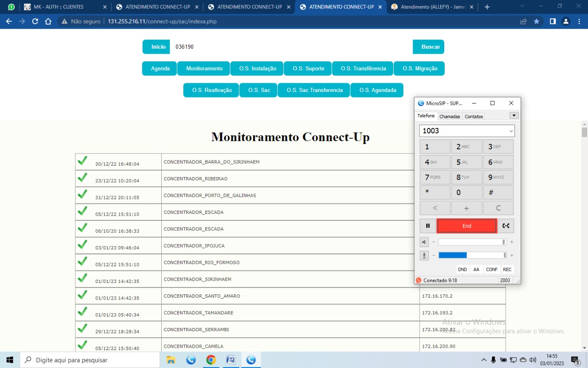Viewport: 588px width, 368px height.
Task: End the active call in MicroSIP
Action: [x=467, y=226]
